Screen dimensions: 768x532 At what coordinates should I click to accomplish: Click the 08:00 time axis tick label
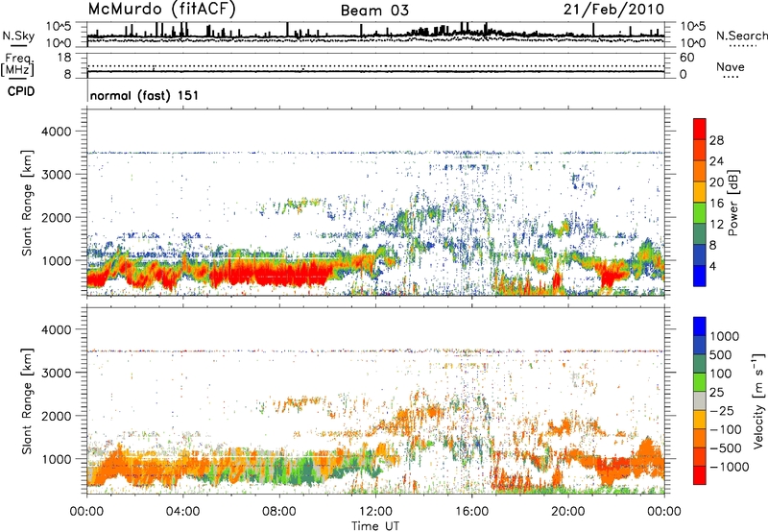point(279,512)
